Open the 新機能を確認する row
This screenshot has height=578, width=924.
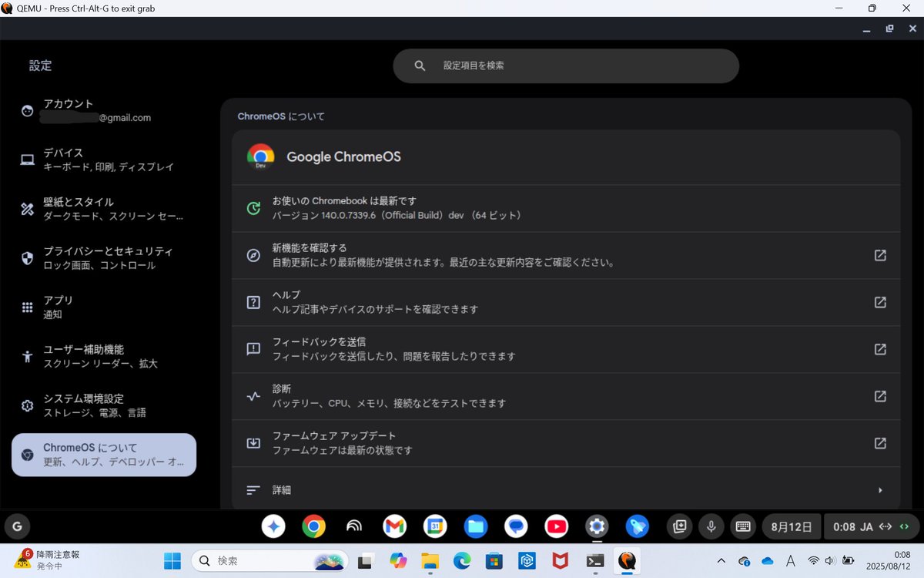tap(566, 255)
